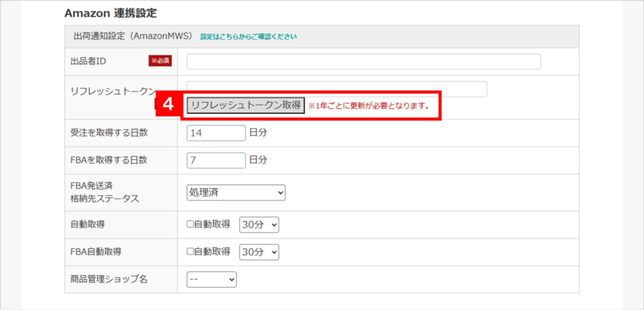
Task: Click the 日分 label beside the 14 field
Action: click(x=258, y=133)
